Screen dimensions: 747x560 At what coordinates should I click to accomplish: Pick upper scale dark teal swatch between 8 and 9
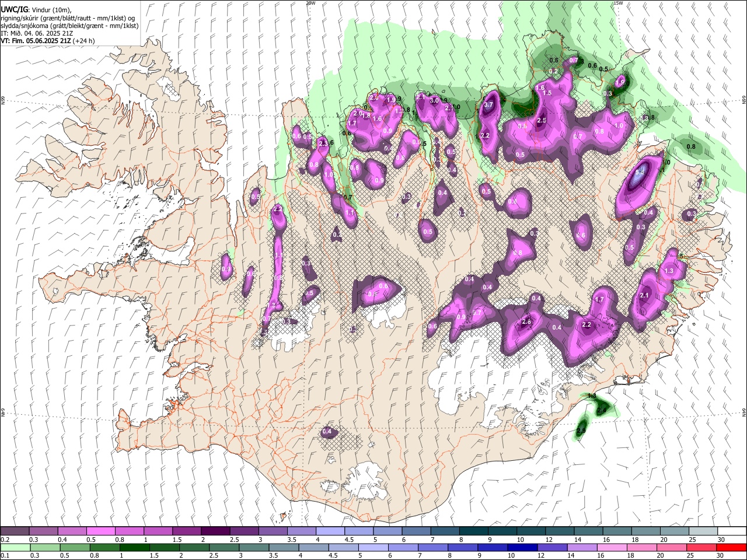tap(474, 531)
